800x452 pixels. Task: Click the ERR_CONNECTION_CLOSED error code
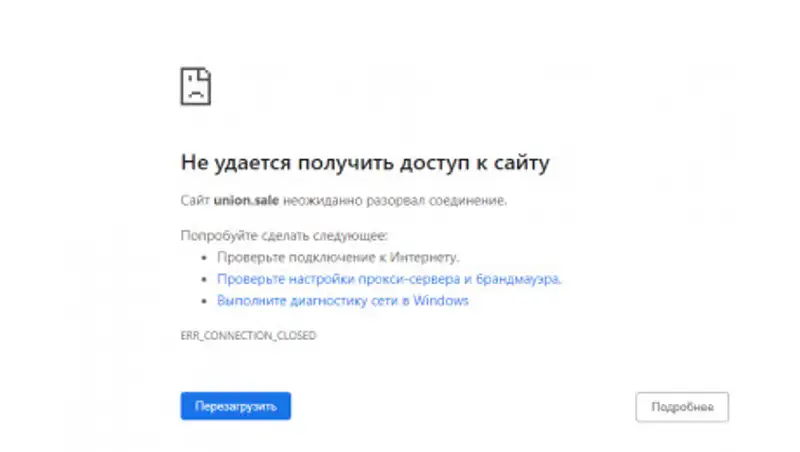pos(248,336)
